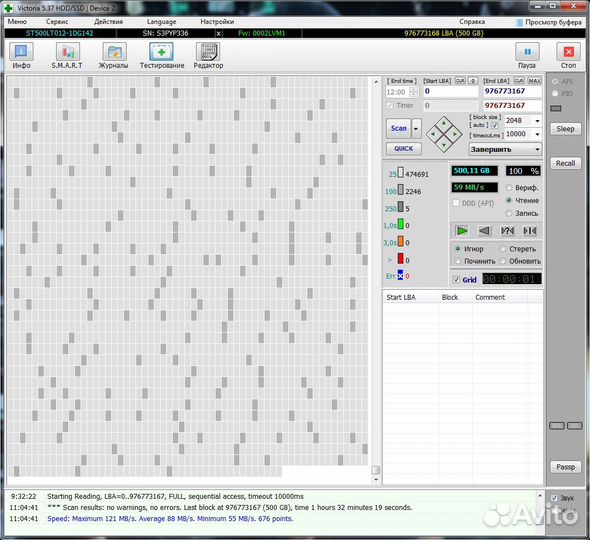Open the Редактор editor icon
Viewport: 590px width, 540px height.
tap(208, 52)
